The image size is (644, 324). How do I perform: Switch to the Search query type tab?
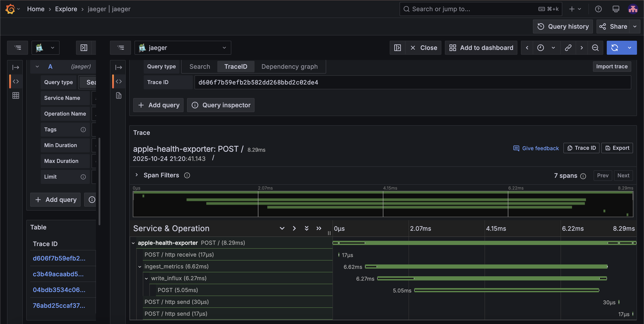tap(200, 67)
